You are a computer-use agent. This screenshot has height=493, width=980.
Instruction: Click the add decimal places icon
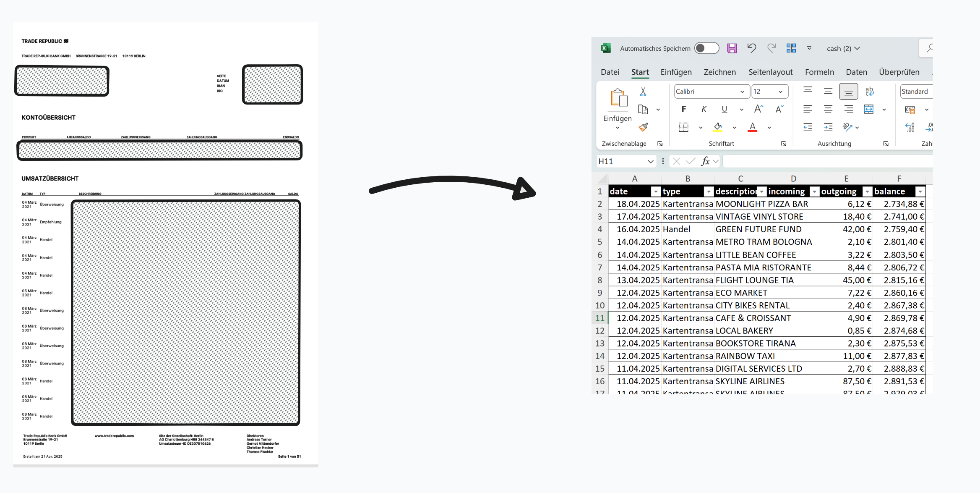coord(910,127)
